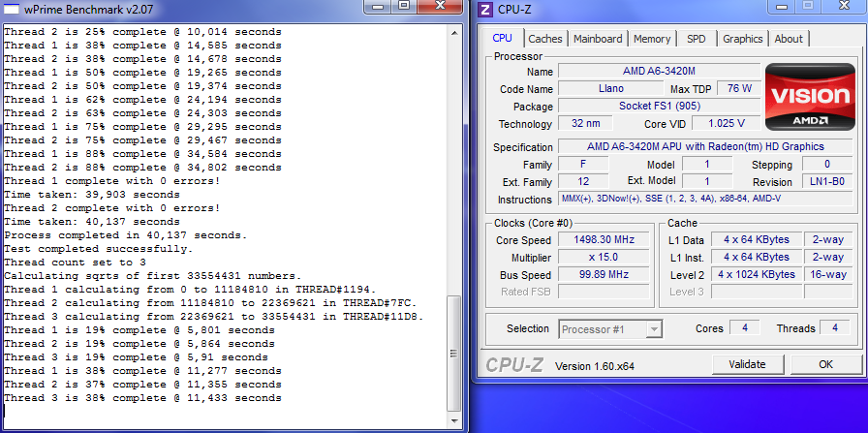The width and height of the screenshot is (868, 433).
Task: Click the Cores value 4
Action: (745, 327)
